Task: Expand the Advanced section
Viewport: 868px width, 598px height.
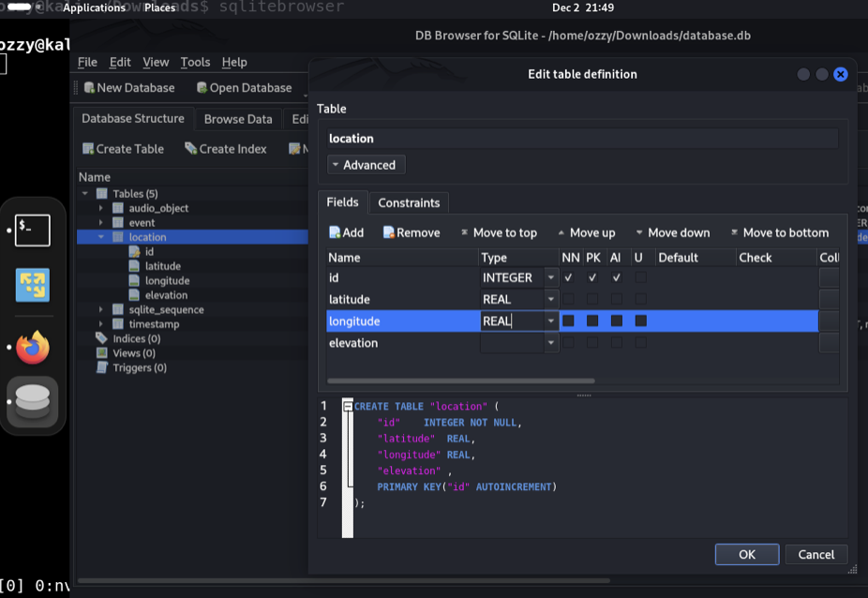Action: pyautogui.click(x=366, y=165)
